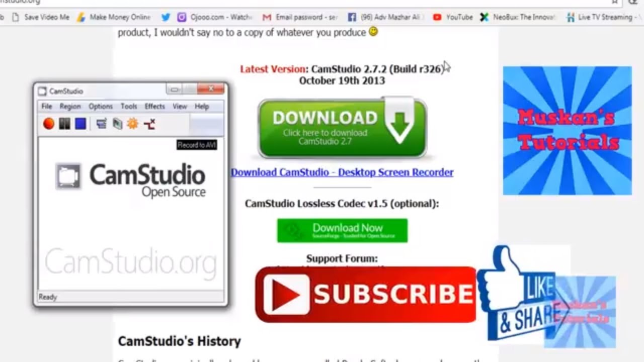Open the Help menu in CamStudio

202,106
